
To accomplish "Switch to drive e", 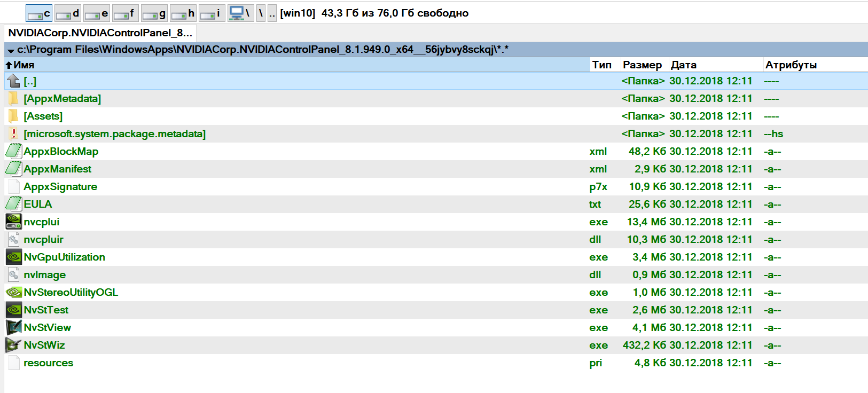I will [x=97, y=13].
